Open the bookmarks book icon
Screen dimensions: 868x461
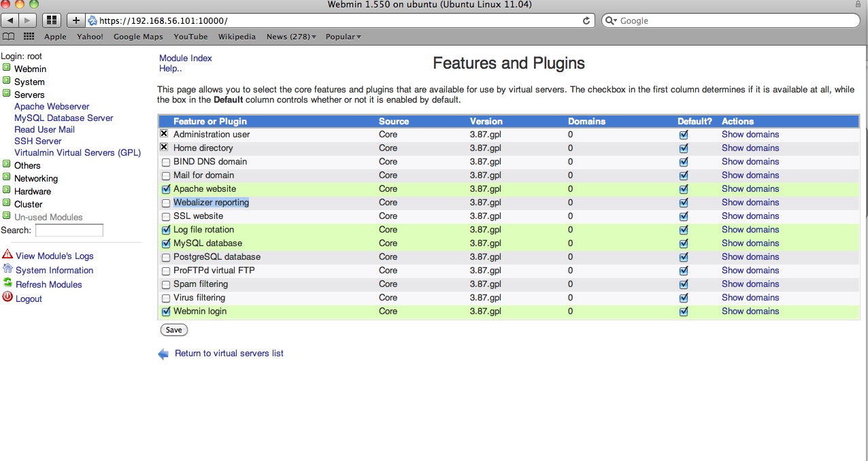click(x=9, y=37)
